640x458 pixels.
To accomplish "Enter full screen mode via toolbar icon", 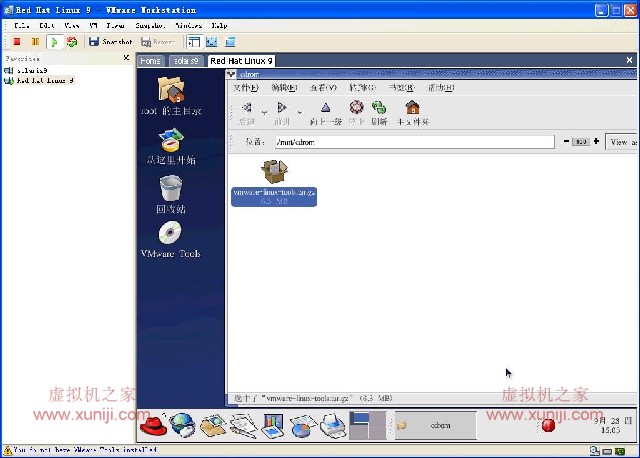I will coord(230,42).
